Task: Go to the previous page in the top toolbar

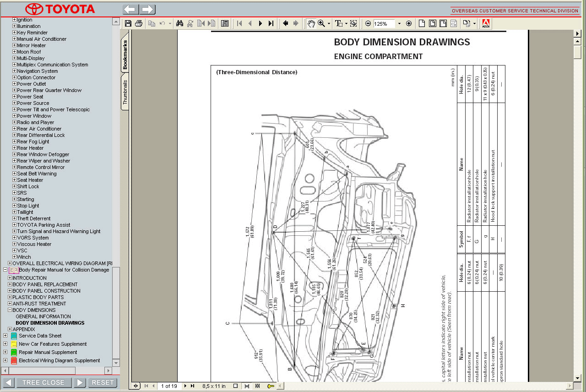Action: point(250,23)
